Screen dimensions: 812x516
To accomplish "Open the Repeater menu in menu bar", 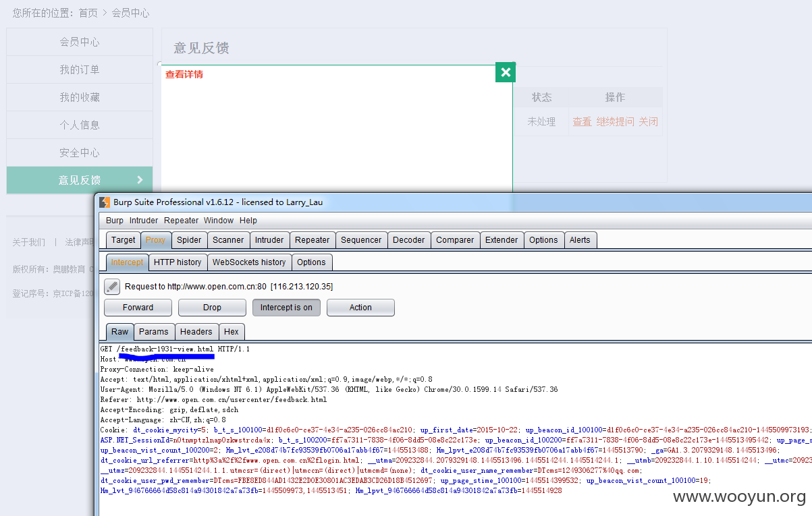I will (181, 221).
